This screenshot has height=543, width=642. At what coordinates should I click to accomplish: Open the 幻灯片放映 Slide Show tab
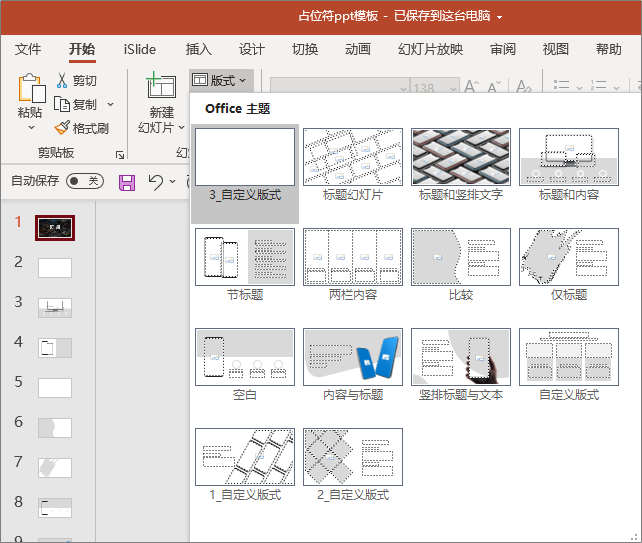coord(430,49)
